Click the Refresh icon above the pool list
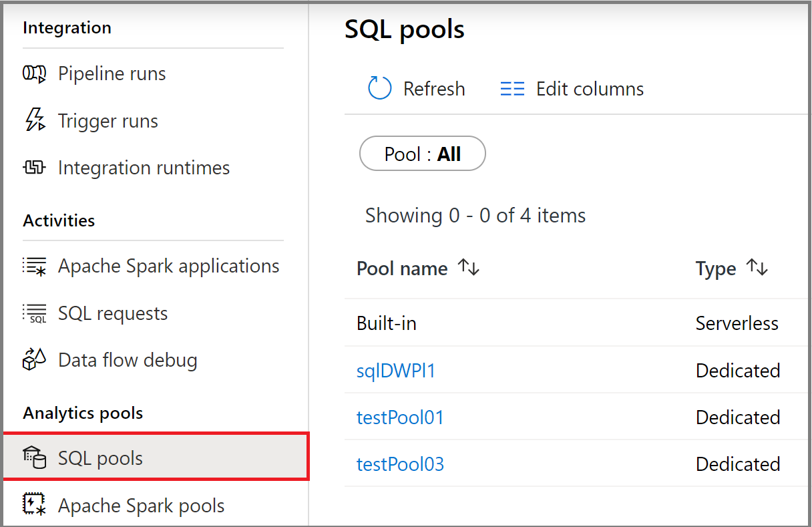Image resolution: width=812 pixels, height=527 pixels. (x=379, y=88)
